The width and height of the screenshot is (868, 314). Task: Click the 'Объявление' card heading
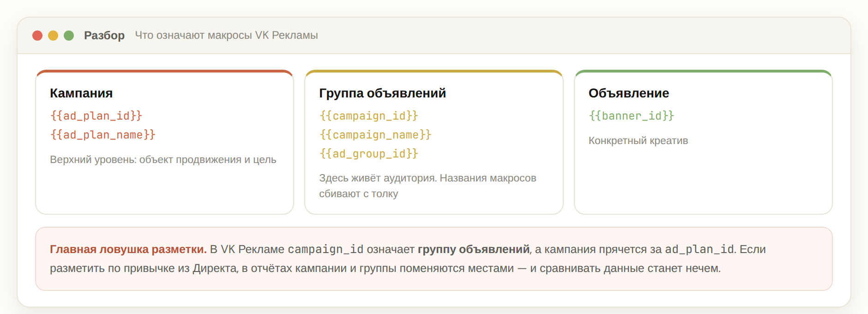click(x=629, y=93)
